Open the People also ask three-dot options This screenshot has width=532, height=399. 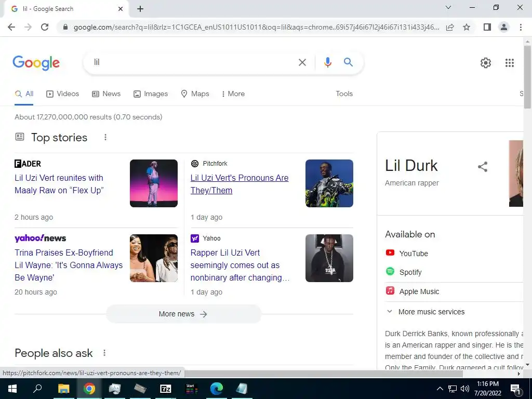pos(104,353)
